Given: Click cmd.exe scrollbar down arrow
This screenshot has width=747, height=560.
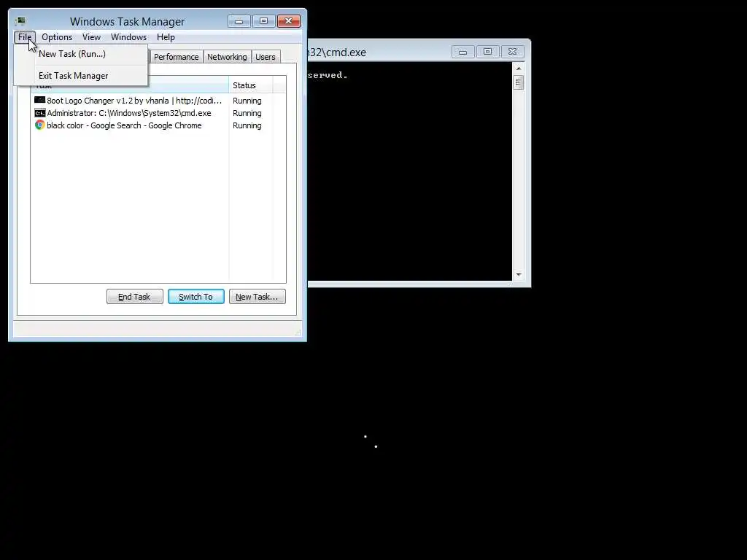Looking at the screenshot, I should 519,275.
